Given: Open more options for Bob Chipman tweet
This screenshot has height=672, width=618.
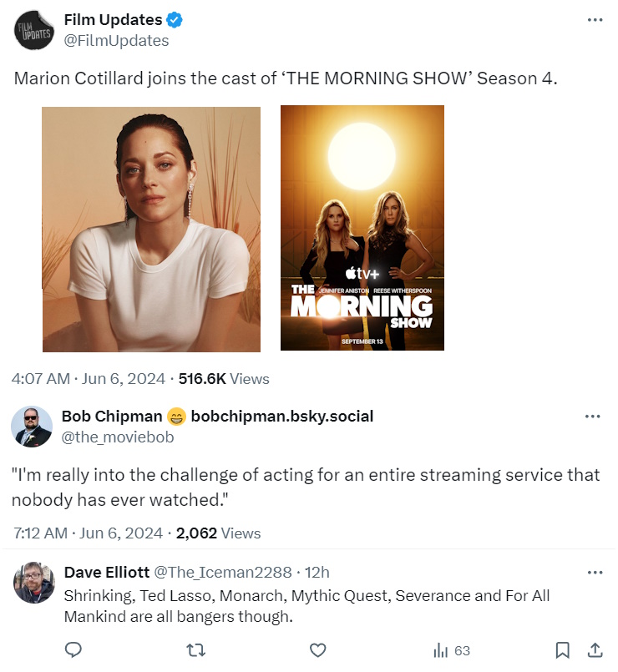Looking at the screenshot, I should [x=593, y=416].
